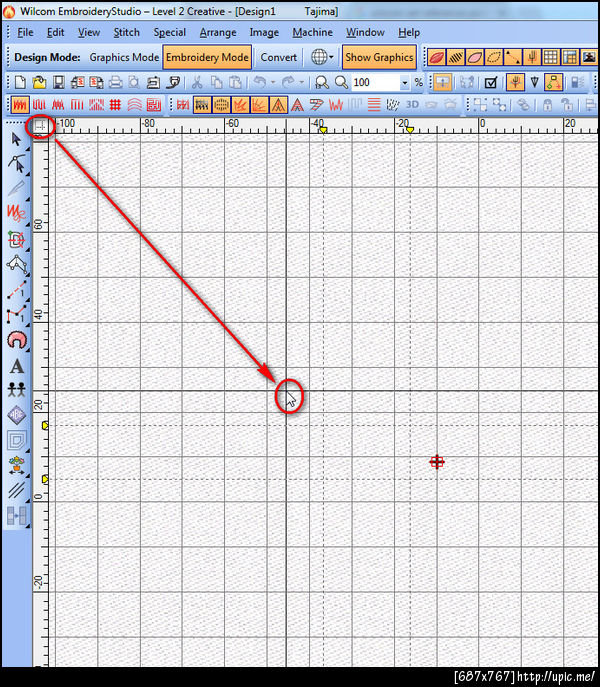The width and height of the screenshot is (600, 687).
Task: Open an existing design file
Action: tap(39, 82)
